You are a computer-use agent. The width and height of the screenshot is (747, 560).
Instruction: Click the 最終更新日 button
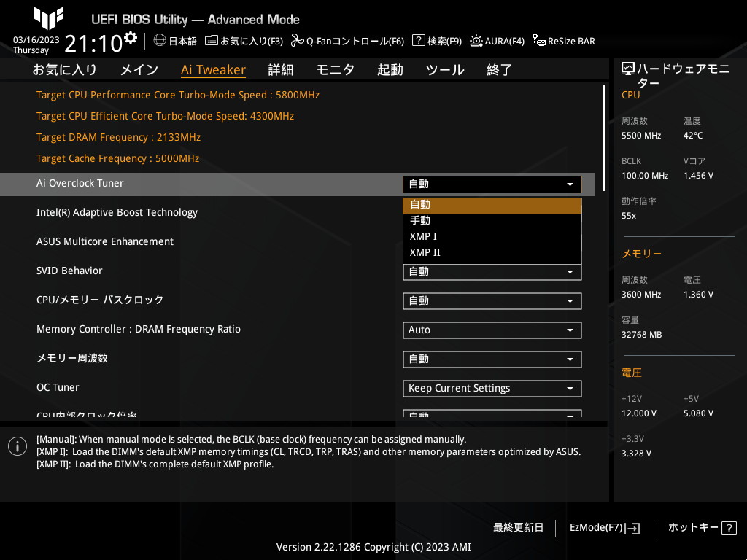click(x=519, y=528)
